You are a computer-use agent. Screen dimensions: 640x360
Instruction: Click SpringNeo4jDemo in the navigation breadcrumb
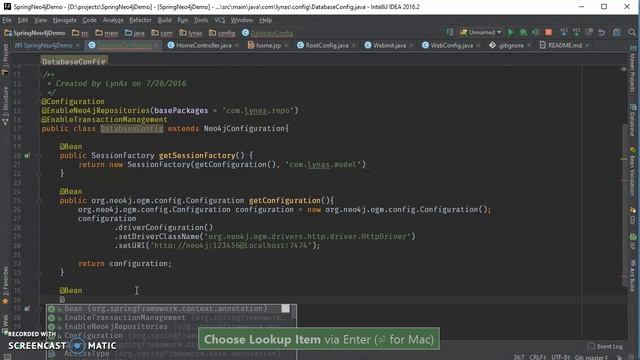[x=35, y=33]
